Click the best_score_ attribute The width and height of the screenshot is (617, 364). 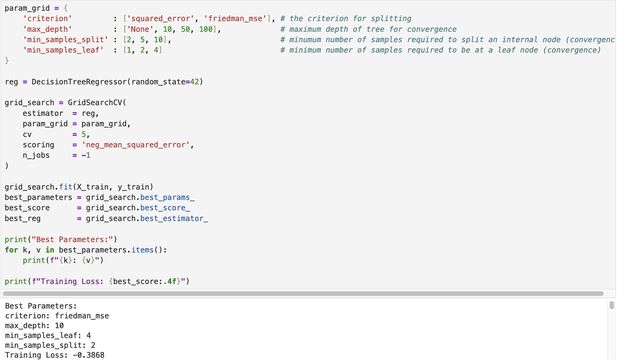(x=165, y=208)
